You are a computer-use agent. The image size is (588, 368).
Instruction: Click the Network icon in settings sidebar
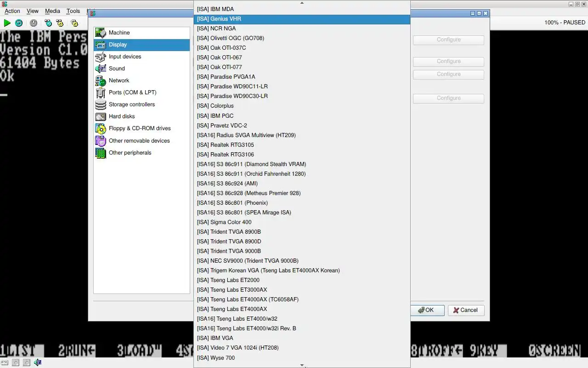[101, 80]
